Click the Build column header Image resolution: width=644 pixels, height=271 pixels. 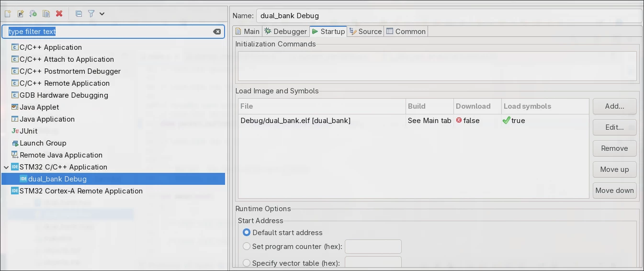click(x=429, y=106)
